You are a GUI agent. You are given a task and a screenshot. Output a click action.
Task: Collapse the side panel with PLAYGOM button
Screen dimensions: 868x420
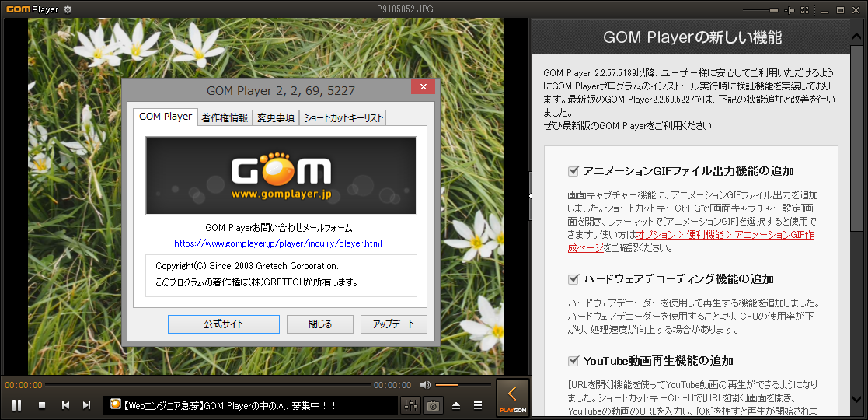tap(513, 397)
